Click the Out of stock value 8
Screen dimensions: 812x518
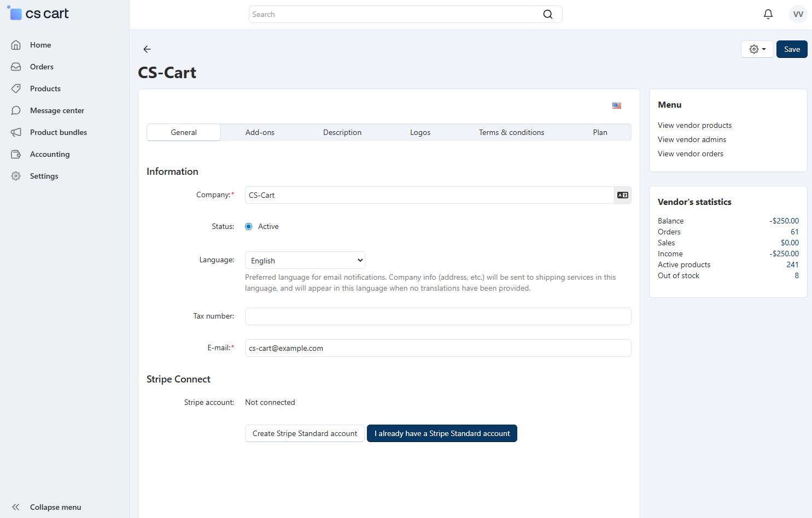pos(797,275)
